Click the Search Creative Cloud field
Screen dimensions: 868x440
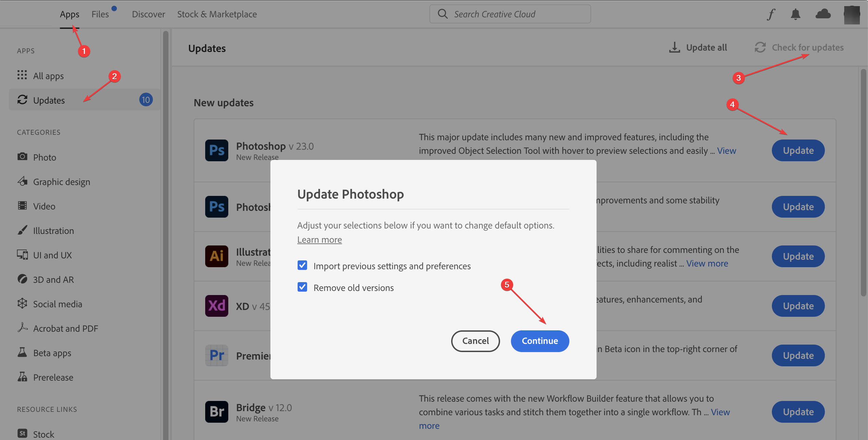click(510, 14)
